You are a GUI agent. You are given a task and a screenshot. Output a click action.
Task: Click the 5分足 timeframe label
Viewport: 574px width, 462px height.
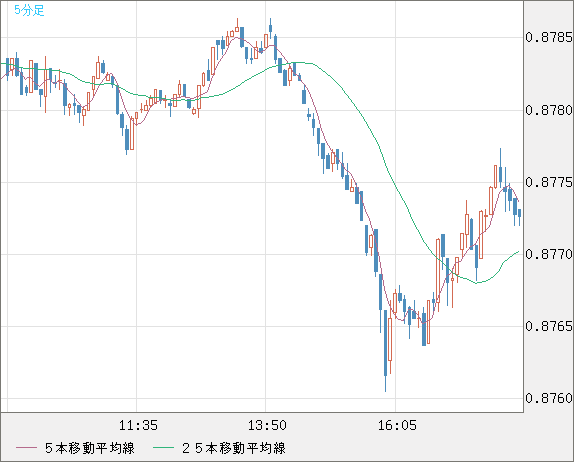tap(29, 10)
